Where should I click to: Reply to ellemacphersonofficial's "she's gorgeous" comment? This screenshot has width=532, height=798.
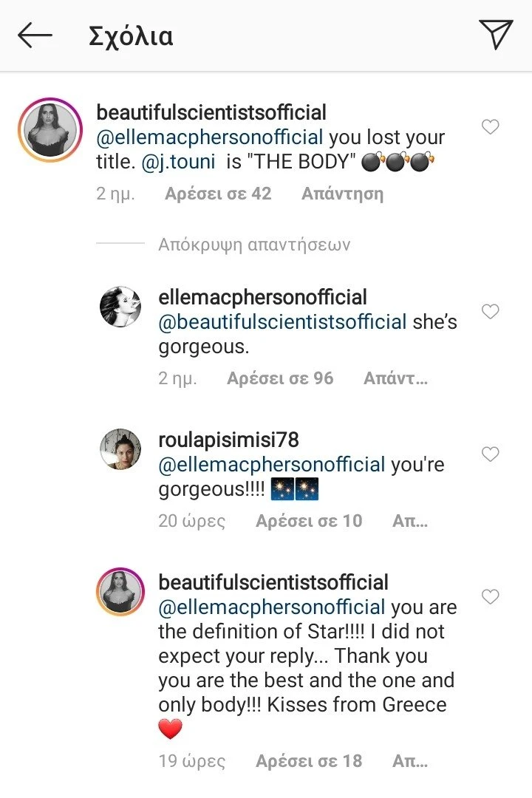[x=395, y=379]
